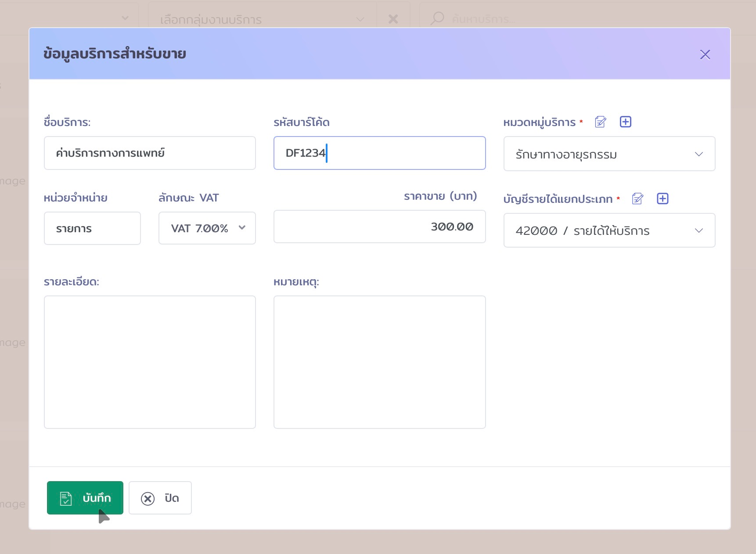Close the ข้อมูลบริการสำหรับขาย dialog with X
This screenshot has height=554, width=756.
pos(705,54)
